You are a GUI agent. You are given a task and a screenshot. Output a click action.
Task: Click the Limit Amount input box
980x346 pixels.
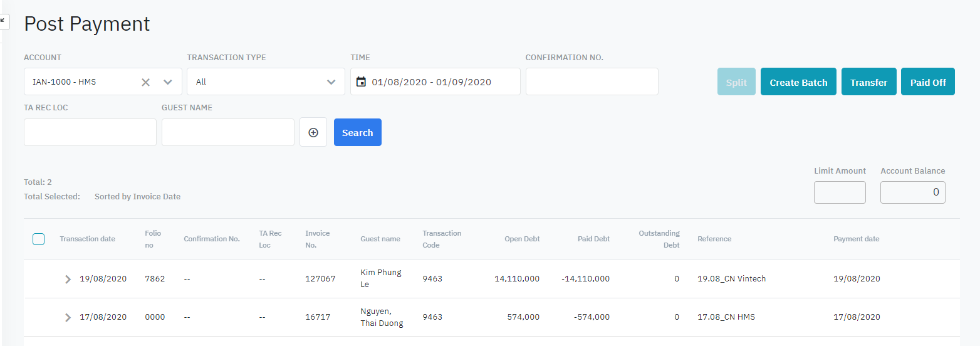tap(840, 192)
